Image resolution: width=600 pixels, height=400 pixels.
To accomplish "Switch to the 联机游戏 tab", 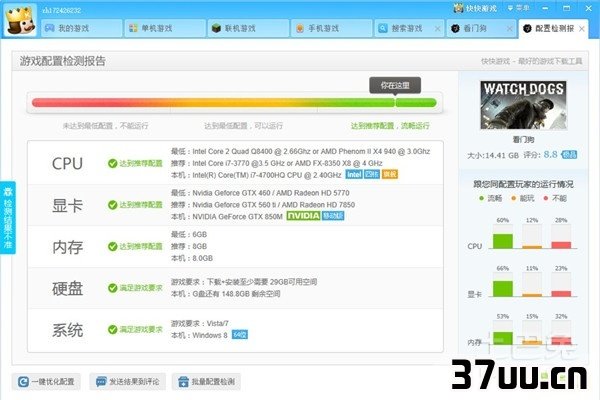I will pyautogui.click(x=248, y=28).
